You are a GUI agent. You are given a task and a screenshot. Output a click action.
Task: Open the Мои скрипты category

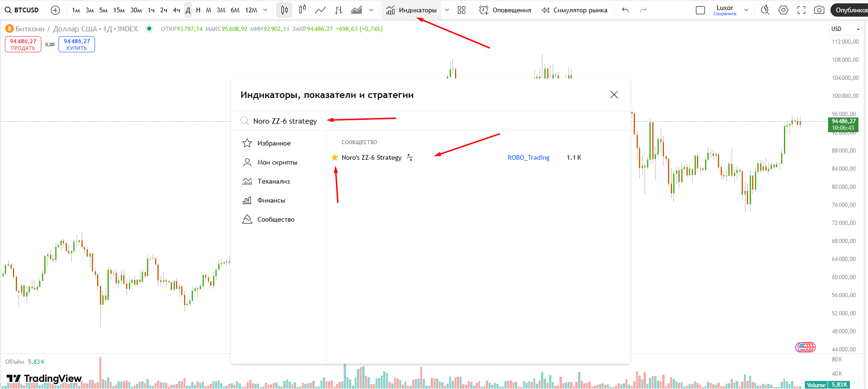[279, 162]
